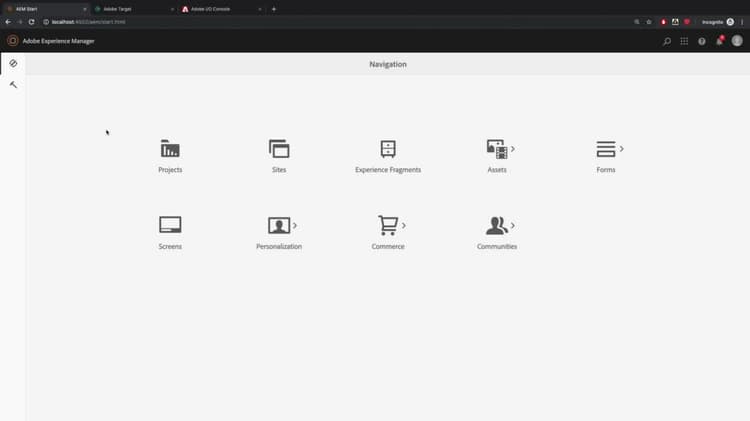Reload the current page

pos(32,22)
